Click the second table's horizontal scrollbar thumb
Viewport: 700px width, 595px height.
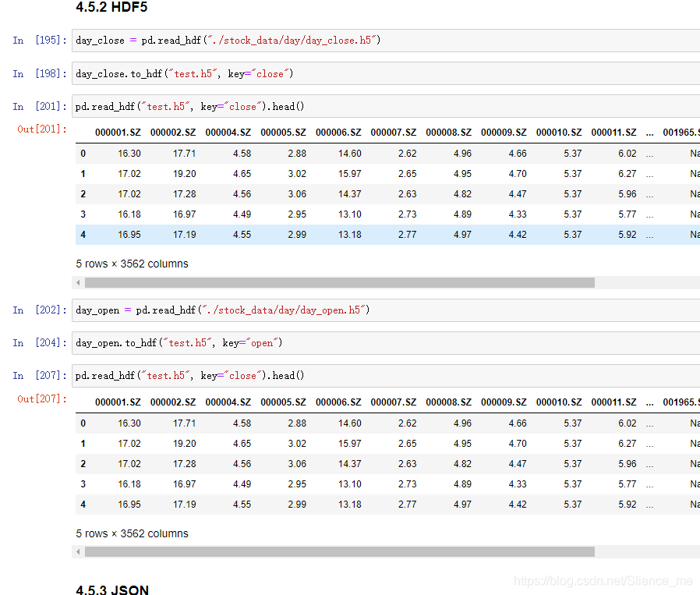(340, 552)
